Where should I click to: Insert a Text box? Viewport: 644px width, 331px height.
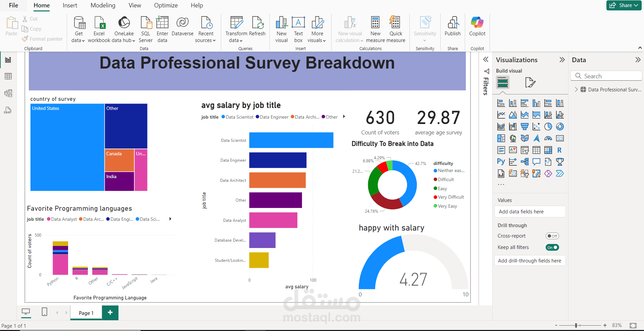[298, 30]
